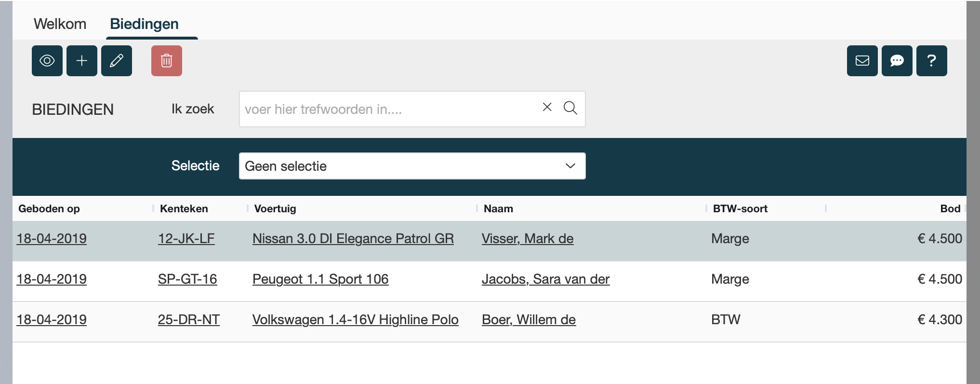The height and width of the screenshot is (384, 980).
Task: Expand the Geen selectie dropdown
Action: (x=412, y=166)
